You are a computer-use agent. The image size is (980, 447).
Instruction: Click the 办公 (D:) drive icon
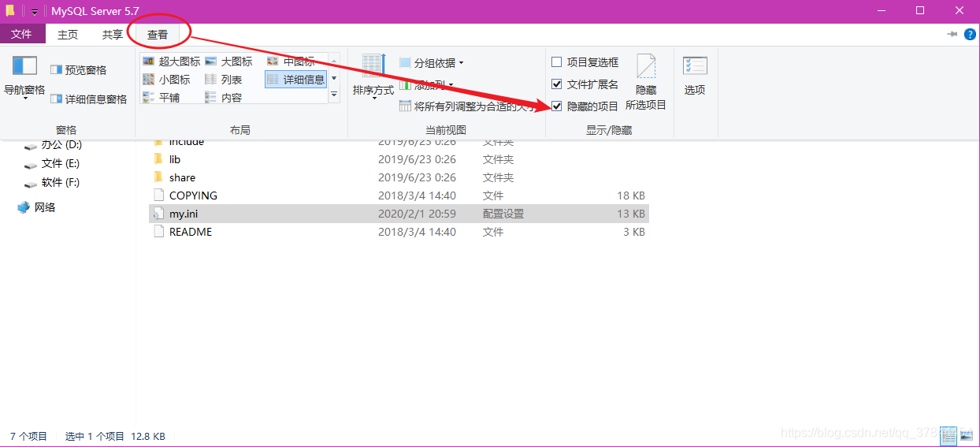tap(31, 145)
